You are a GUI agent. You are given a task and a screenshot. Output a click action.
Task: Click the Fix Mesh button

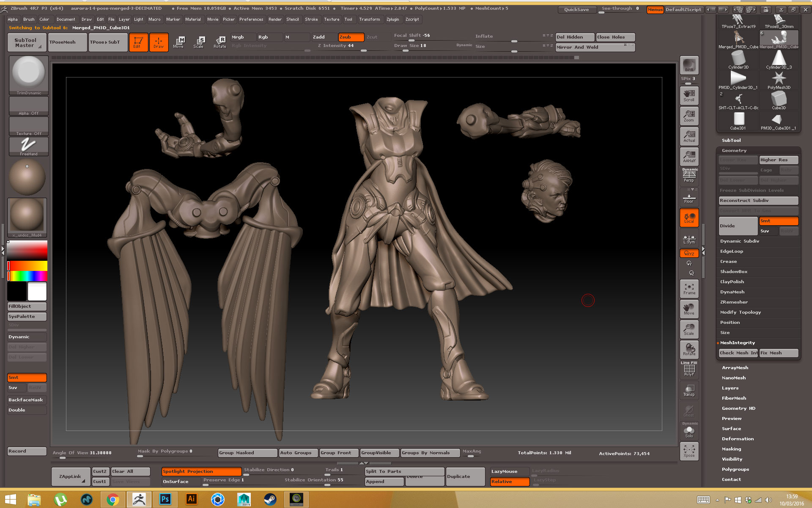coord(779,353)
